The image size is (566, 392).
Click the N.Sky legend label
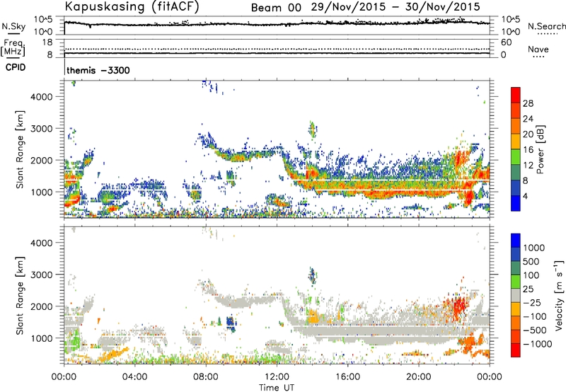[x=13, y=26]
